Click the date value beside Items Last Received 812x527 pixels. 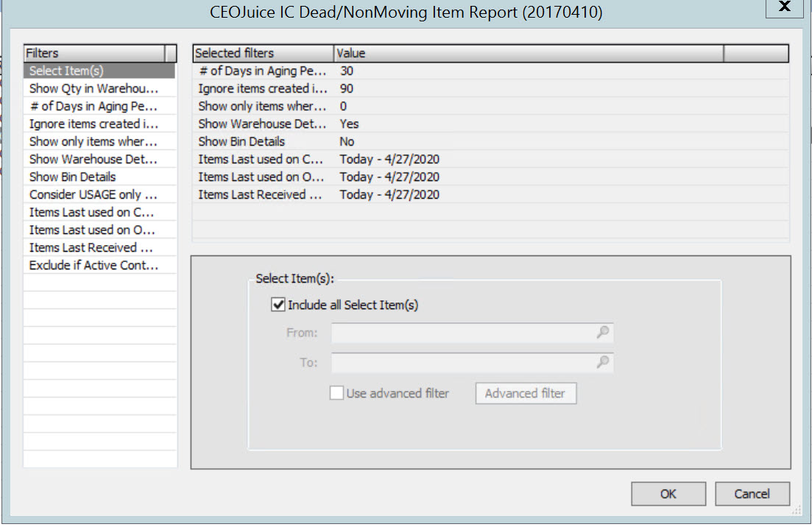389,194
